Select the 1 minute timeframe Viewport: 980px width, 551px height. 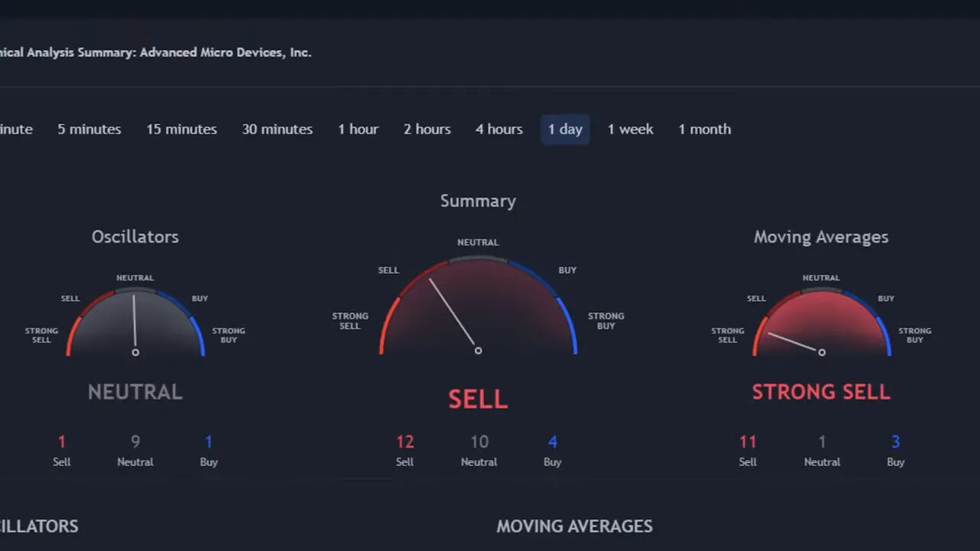click(15, 129)
